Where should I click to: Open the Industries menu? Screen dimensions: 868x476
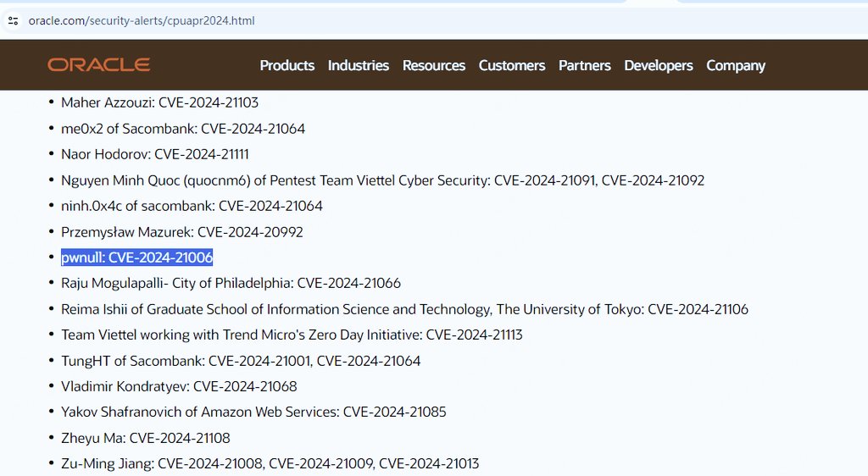click(359, 65)
